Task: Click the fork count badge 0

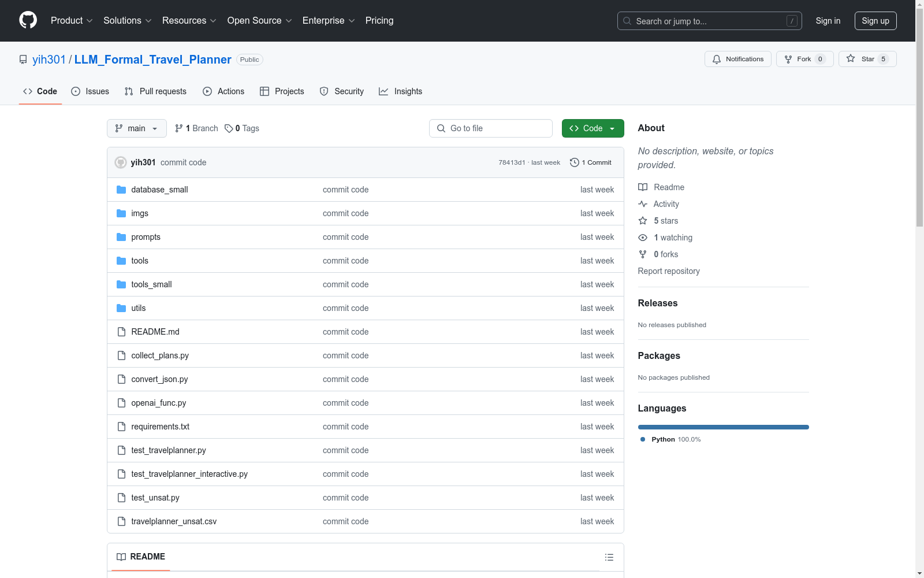Action: tap(820, 59)
